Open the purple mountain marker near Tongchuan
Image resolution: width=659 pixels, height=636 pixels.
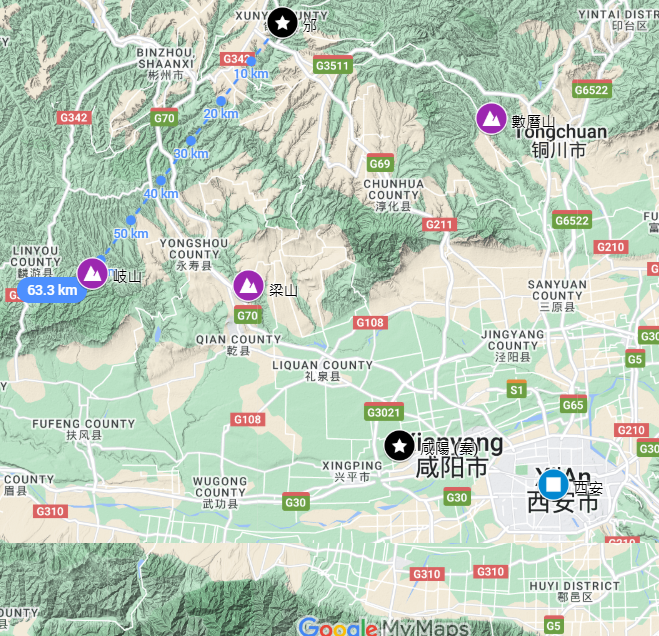click(491, 119)
